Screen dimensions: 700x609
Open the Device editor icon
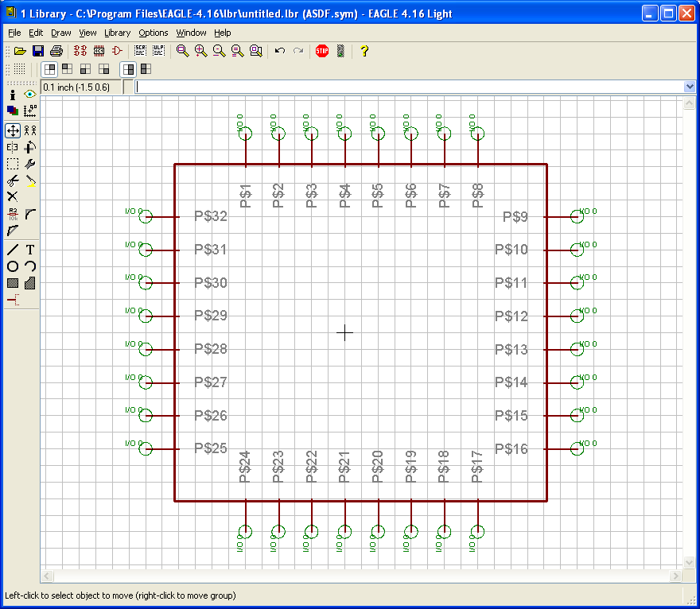[80, 51]
